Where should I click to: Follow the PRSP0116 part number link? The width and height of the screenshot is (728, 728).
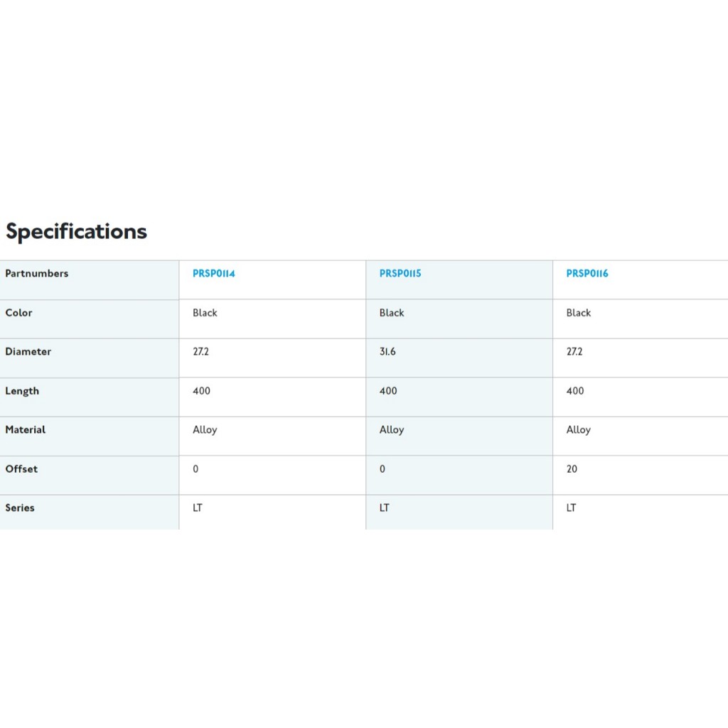pyautogui.click(x=587, y=274)
